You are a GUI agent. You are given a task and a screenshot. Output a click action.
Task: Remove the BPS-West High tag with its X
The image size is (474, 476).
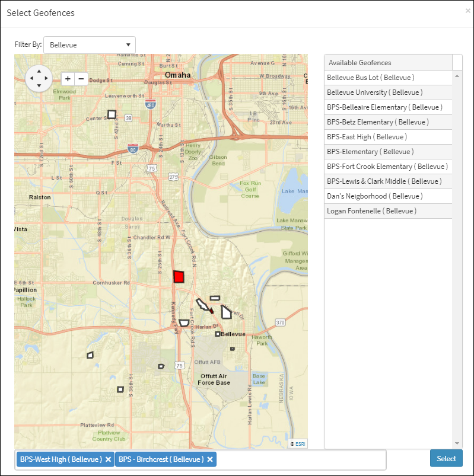click(108, 459)
